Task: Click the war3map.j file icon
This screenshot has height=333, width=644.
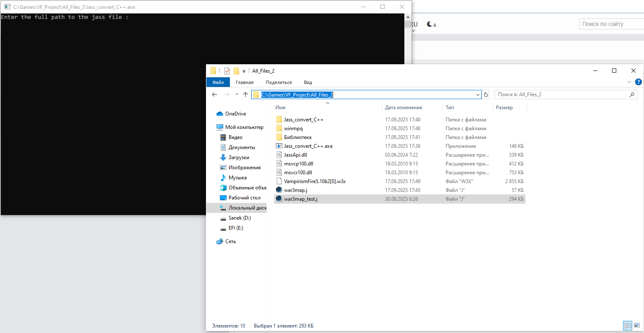Action: point(279,190)
